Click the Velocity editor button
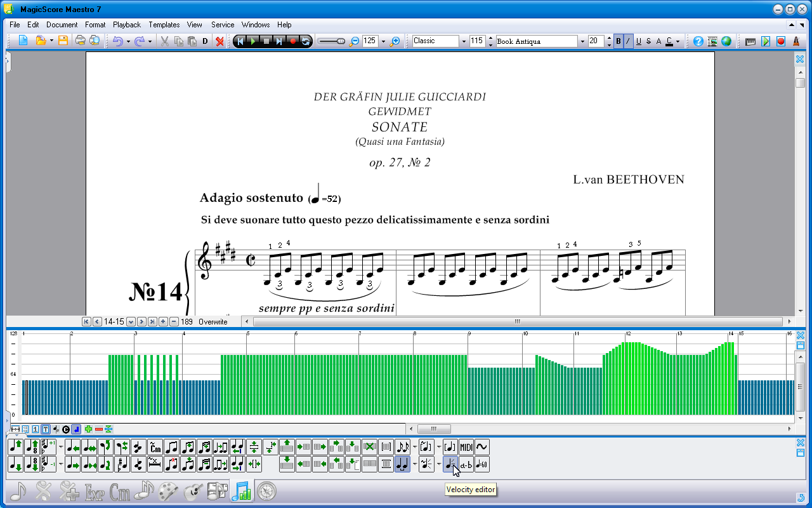Viewport: 812px width, 508px height. point(450,464)
